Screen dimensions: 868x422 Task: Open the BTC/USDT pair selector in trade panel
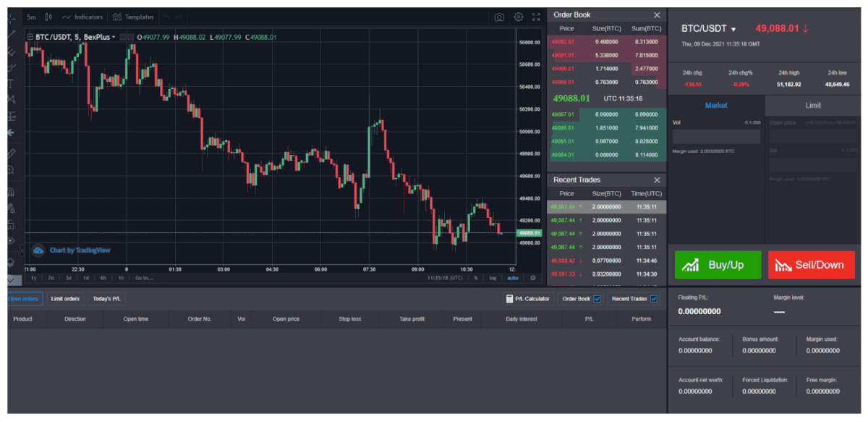point(709,29)
